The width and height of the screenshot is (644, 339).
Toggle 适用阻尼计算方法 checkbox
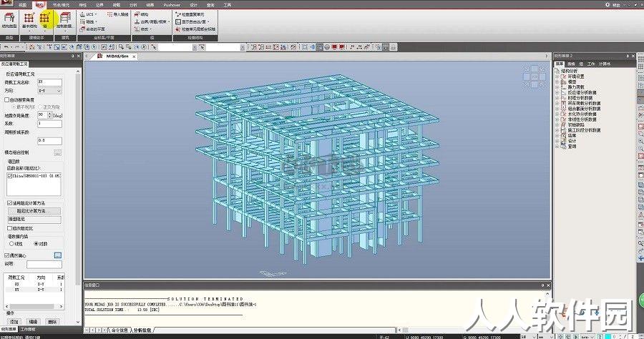pyautogui.click(x=10, y=202)
